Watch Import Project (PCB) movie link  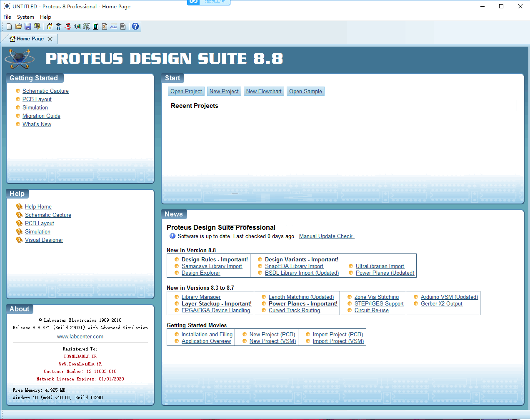[338, 335]
